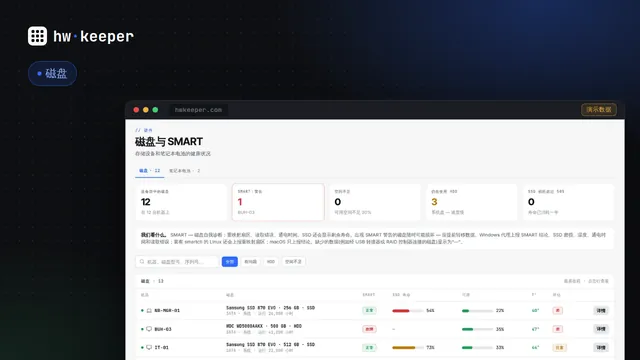The height and width of the screenshot is (360, 640).
Task: Select the HDD filter chip
Action: click(x=271, y=262)
